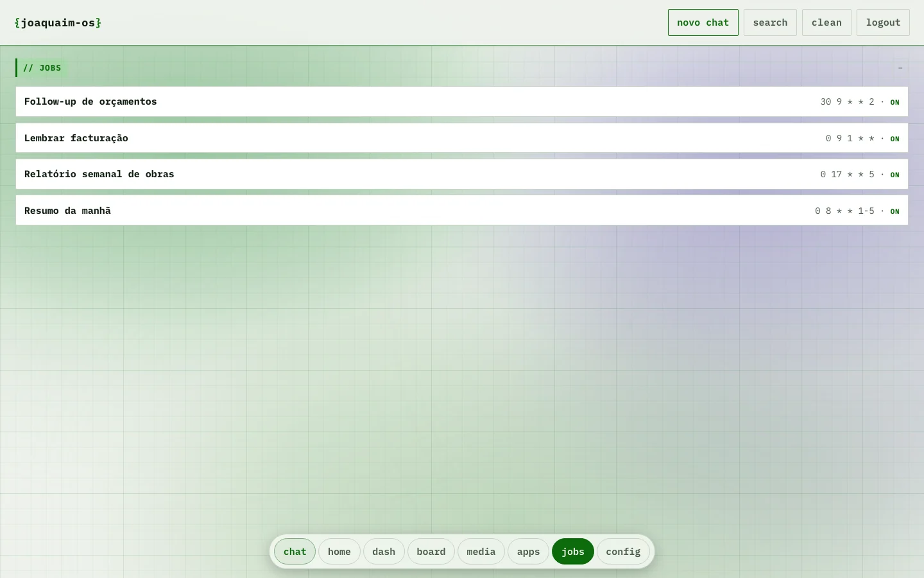924x578 pixels.
Task: Click the cron schedule 0 8 * * 1-5
Action: click(x=844, y=211)
